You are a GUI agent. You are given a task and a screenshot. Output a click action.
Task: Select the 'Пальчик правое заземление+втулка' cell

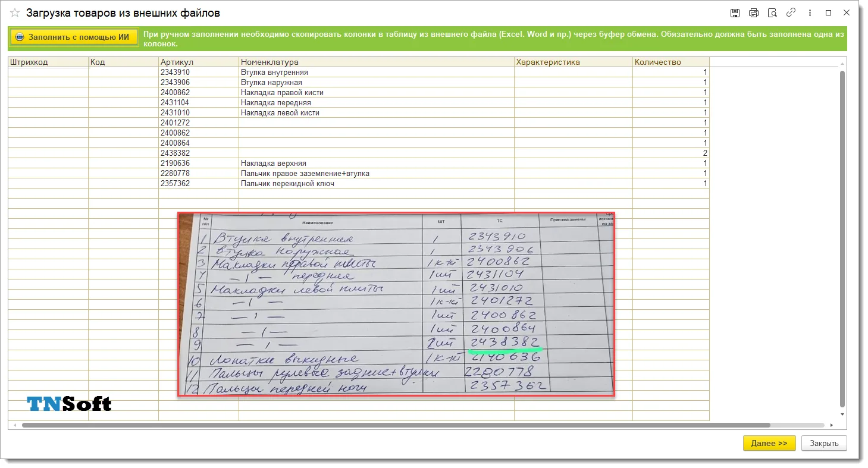coord(377,173)
